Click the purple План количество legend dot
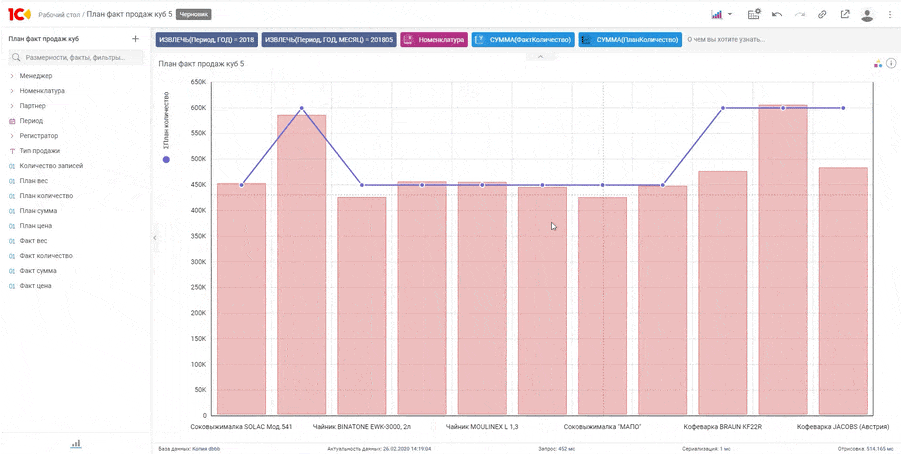The width and height of the screenshot is (911, 467). point(167,159)
